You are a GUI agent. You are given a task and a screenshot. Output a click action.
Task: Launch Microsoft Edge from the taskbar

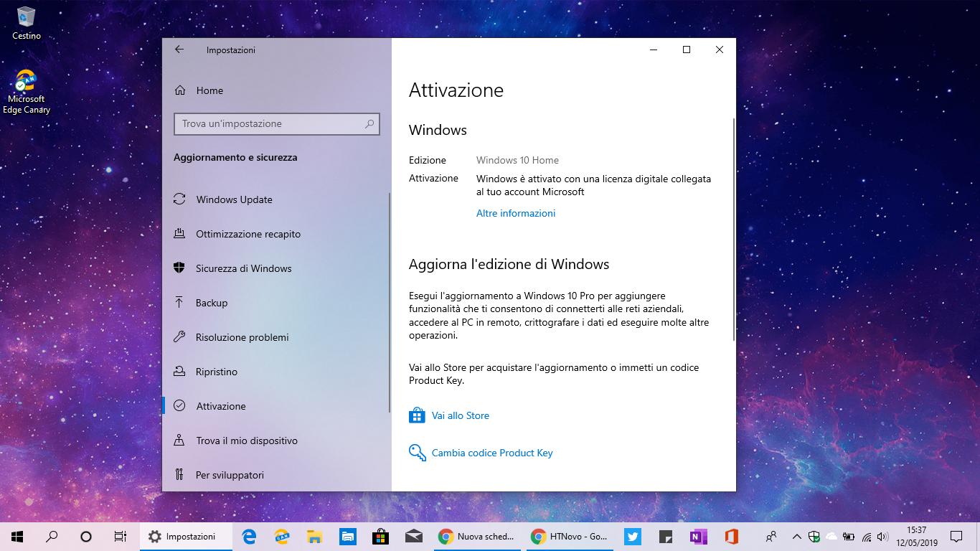pos(249,536)
